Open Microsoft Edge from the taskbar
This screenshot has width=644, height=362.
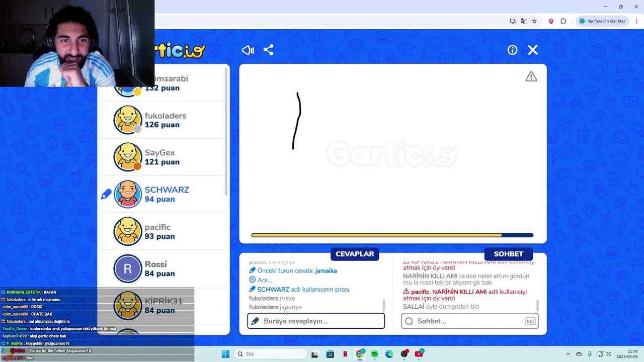(x=389, y=354)
